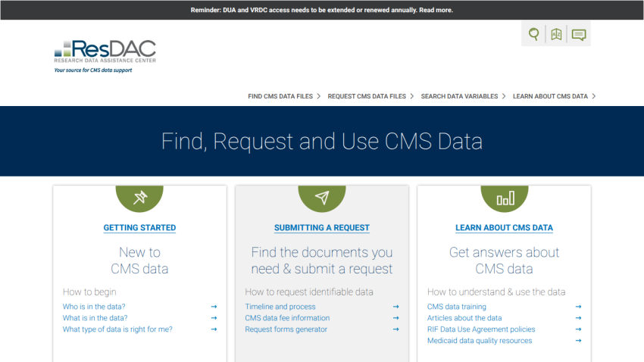644x362 pixels.
Task: Open the Submitting a Request heading link
Action: [322, 228]
